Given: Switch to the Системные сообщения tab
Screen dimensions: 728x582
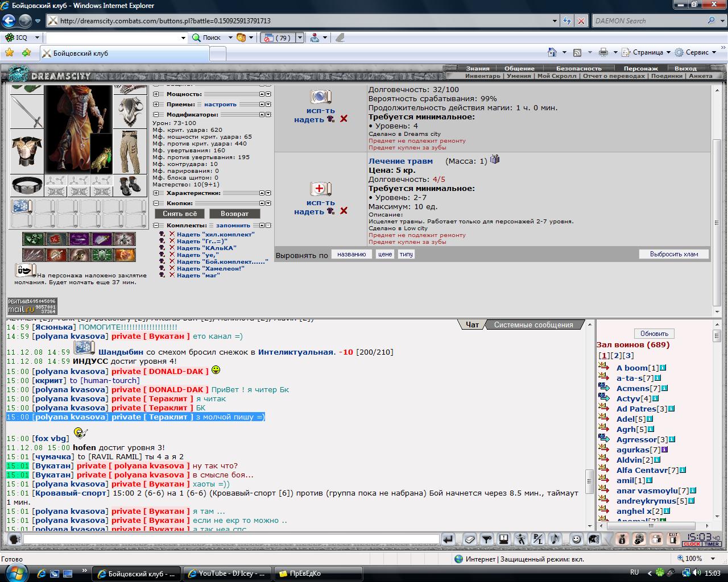Looking at the screenshot, I should tap(533, 325).
